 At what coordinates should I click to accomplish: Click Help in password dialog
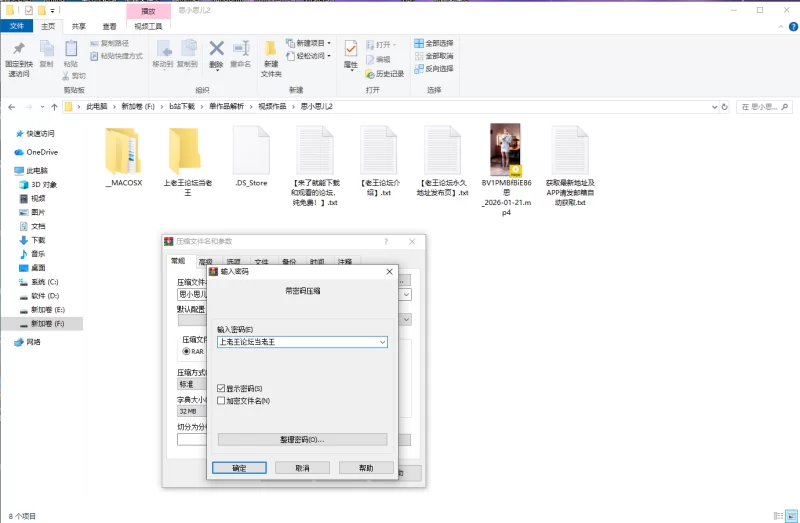[366, 468]
